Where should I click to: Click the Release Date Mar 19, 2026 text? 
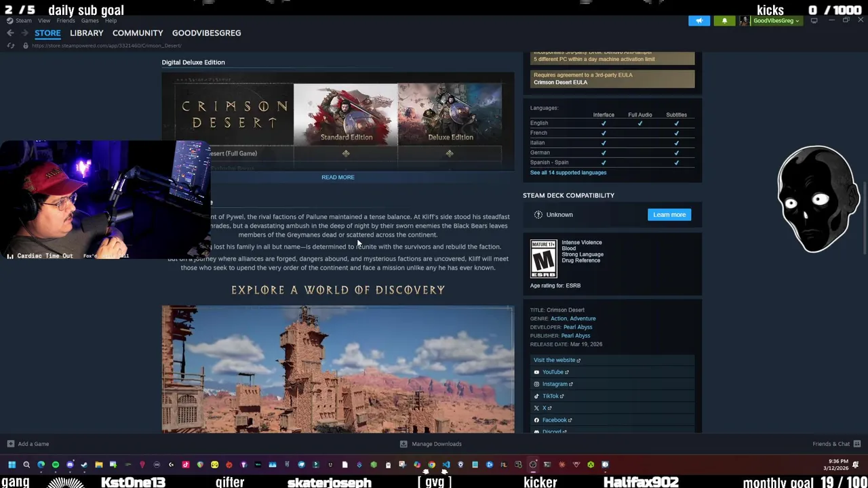click(566, 344)
